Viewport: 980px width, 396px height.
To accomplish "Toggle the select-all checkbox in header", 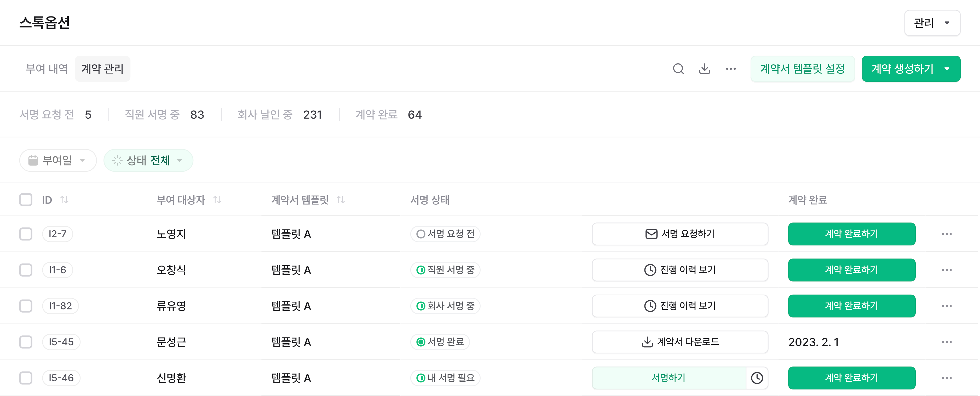I will pos(26,200).
